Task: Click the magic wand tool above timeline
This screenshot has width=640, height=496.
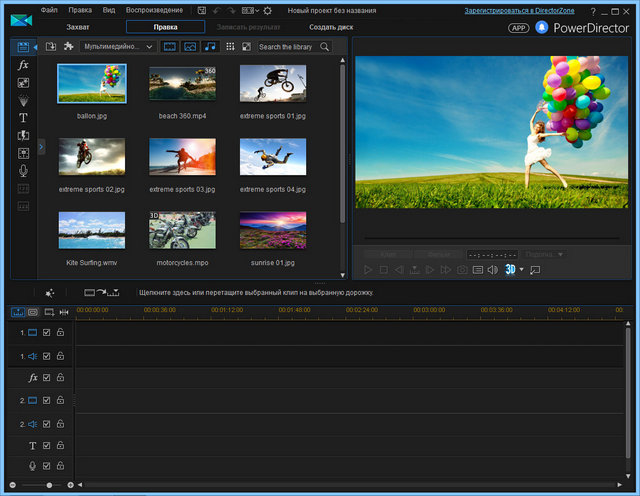Action: 50,292
